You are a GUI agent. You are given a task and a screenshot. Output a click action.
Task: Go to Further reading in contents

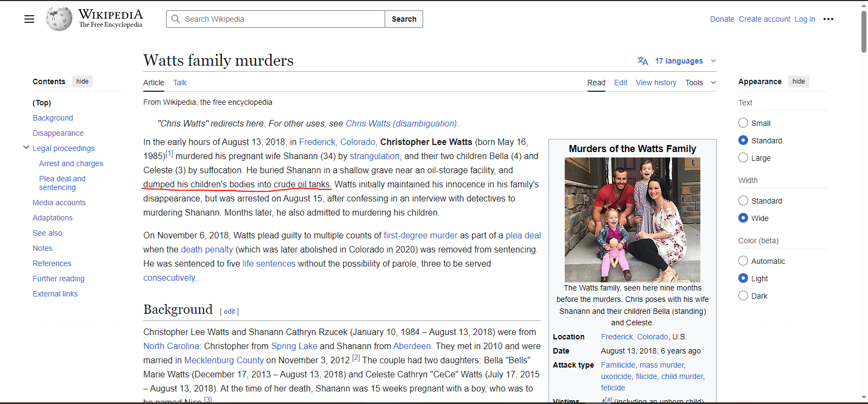click(x=59, y=279)
